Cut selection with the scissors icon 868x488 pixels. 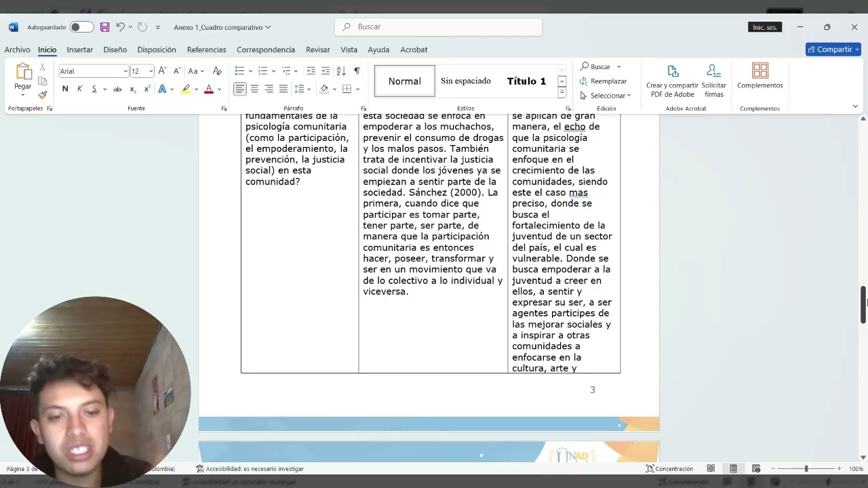42,67
